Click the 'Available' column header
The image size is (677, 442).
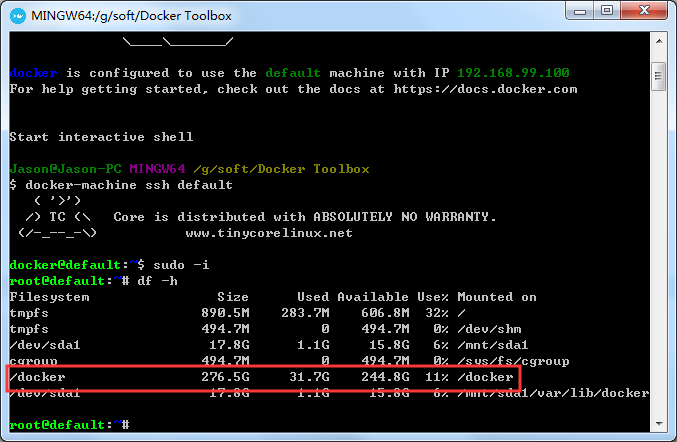pos(373,297)
